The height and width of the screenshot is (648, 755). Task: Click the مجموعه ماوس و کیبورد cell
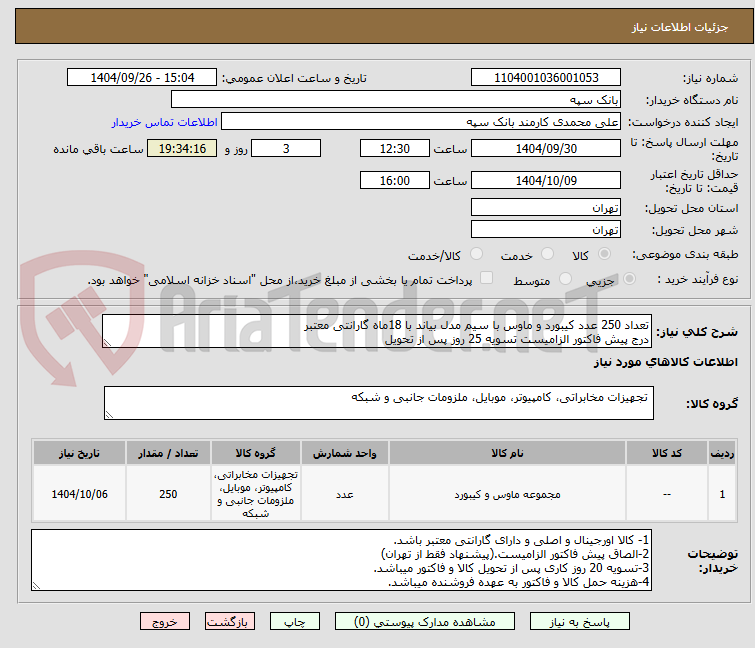[507, 494]
